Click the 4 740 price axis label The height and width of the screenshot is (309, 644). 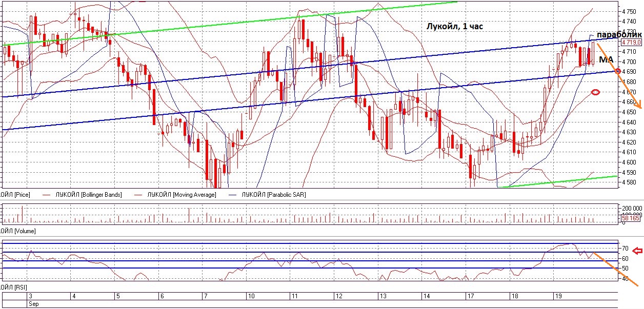tap(629, 22)
